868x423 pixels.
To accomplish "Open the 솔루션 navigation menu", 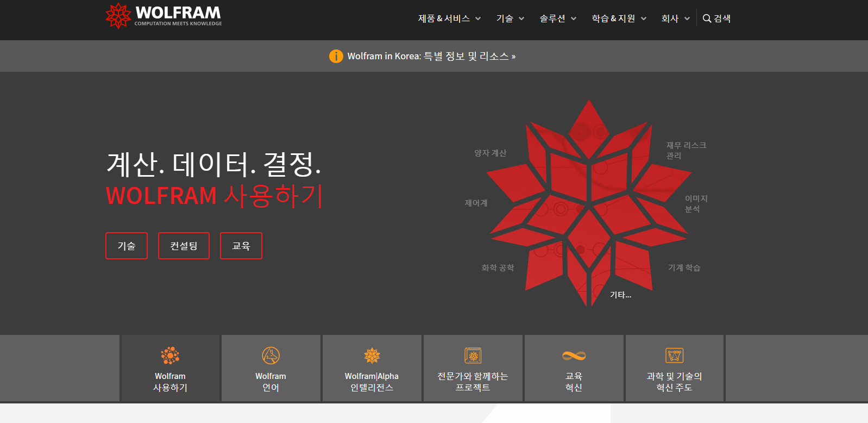I will coord(552,18).
